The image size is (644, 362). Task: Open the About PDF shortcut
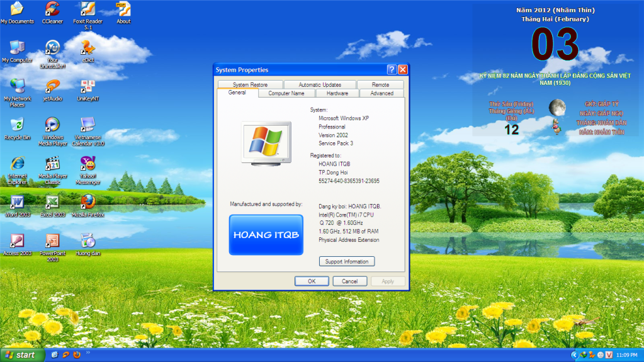[x=123, y=13]
